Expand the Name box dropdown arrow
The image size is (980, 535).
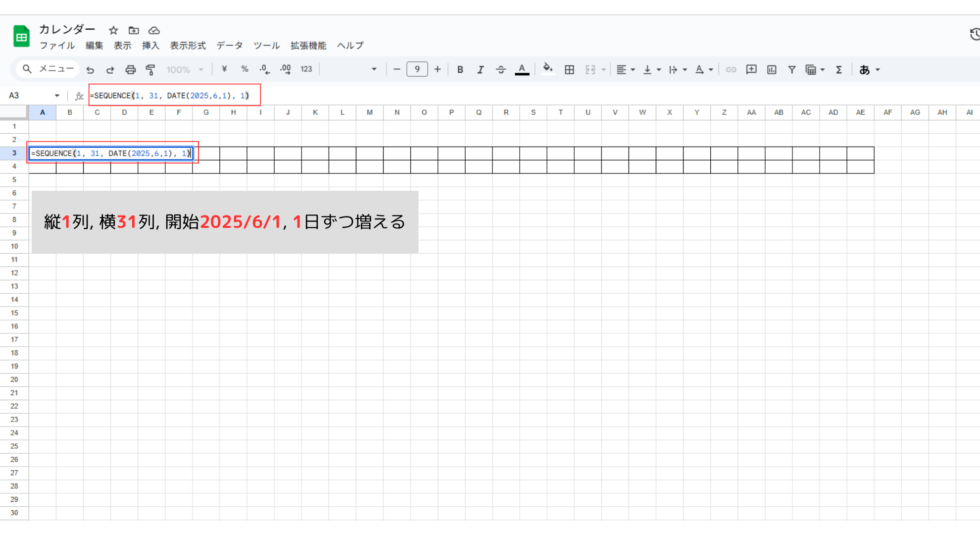57,96
